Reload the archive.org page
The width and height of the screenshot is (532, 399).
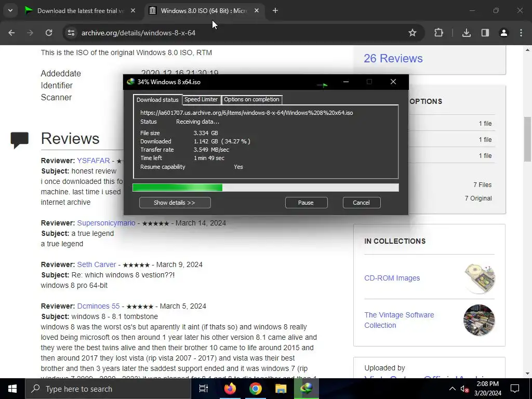49,33
